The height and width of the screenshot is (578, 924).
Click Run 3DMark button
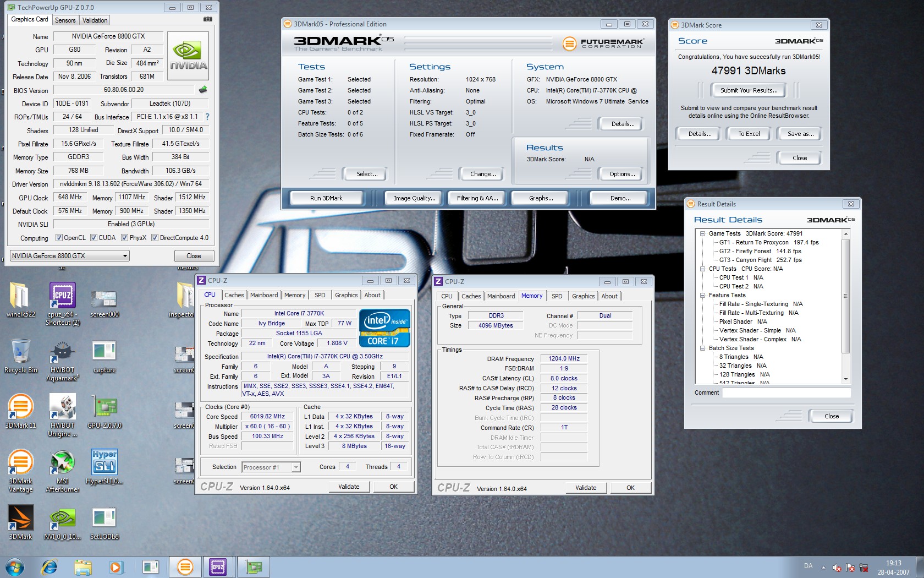(x=326, y=198)
